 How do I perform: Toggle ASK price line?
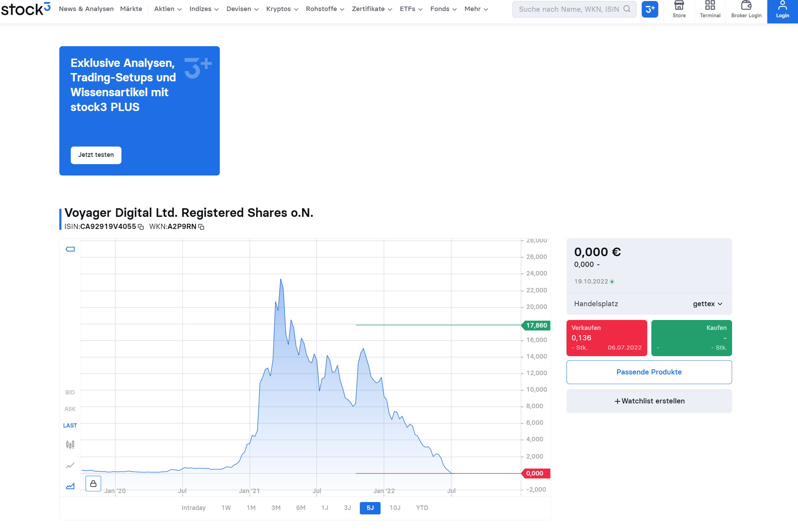click(x=70, y=409)
